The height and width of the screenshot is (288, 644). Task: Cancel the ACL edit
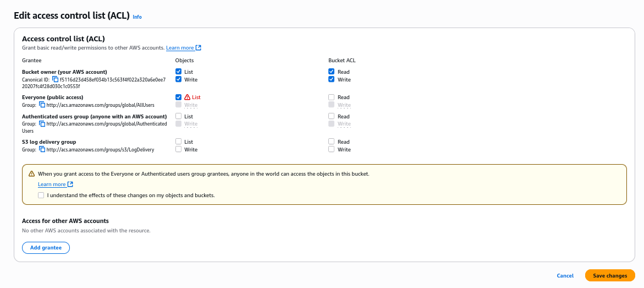(x=565, y=276)
